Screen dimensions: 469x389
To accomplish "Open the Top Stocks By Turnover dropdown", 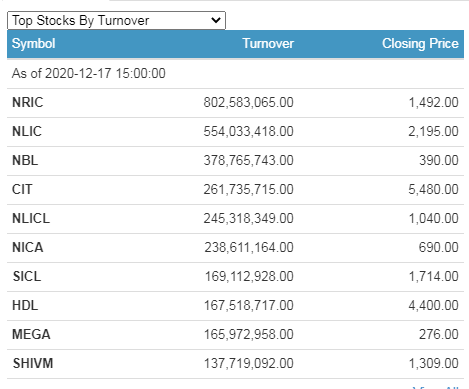I will 116,20.
